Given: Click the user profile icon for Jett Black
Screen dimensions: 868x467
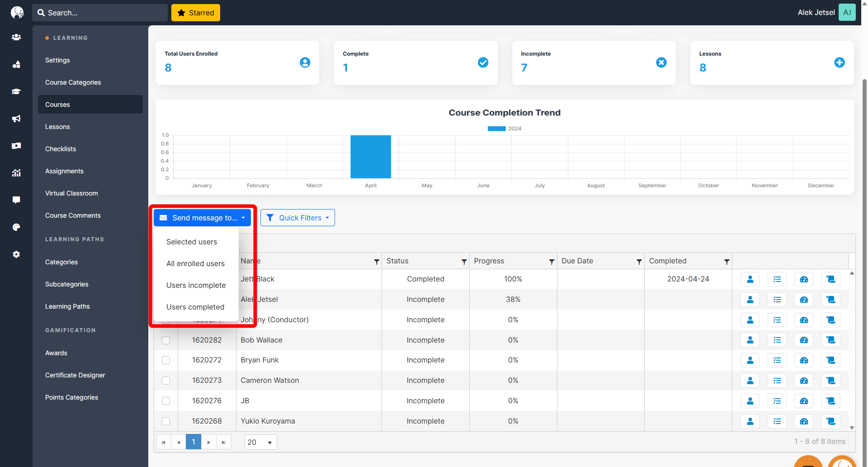Looking at the screenshot, I should click(750, 279).
